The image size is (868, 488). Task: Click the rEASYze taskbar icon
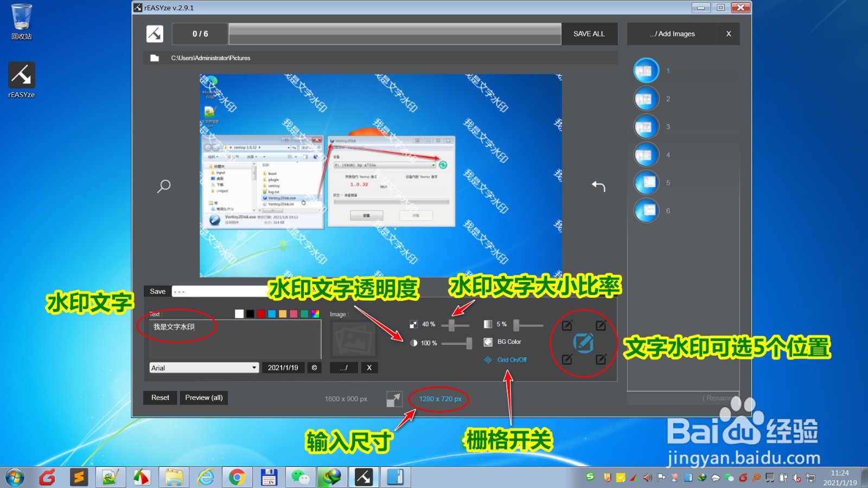pos(363,478)
